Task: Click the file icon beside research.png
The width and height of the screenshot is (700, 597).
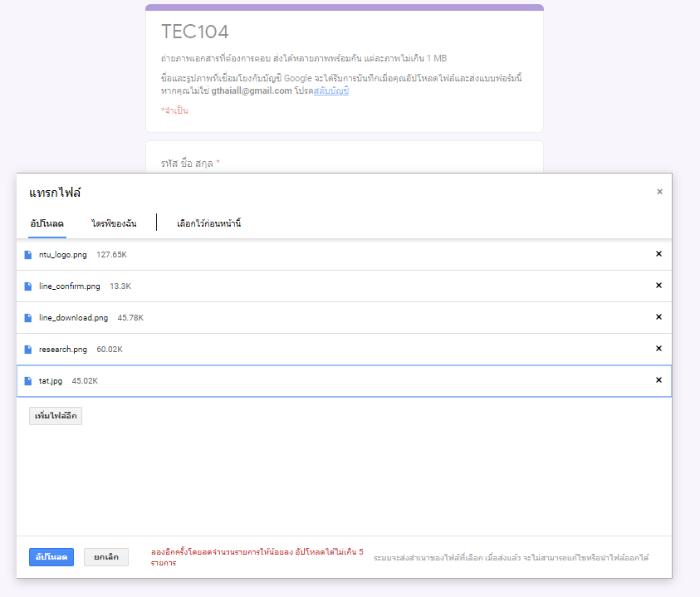Action: click(x=28, y=350)
